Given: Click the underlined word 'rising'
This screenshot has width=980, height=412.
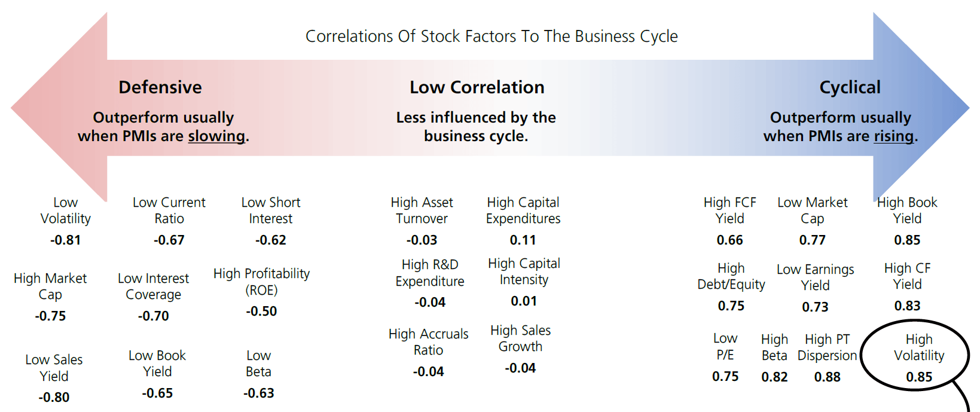Looking at the screenshot, I should click(x=894, y=136).
